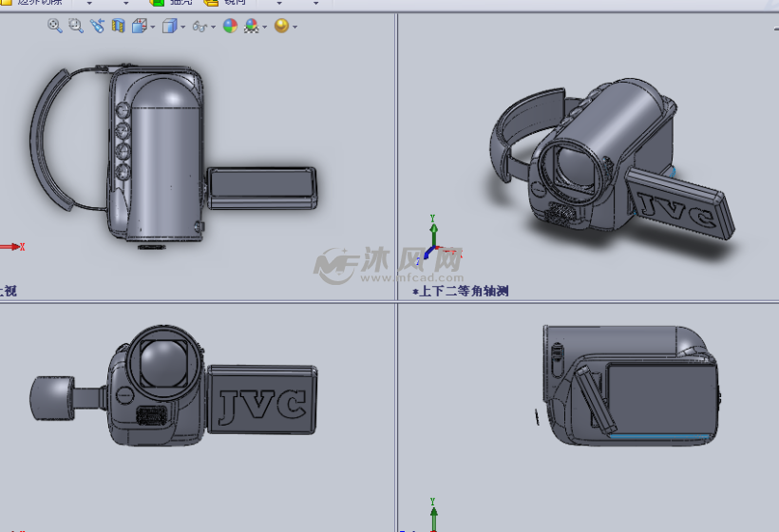Expand the Display Style dropdown arrow
The height and width of the screenshot is (532, 779).
pos(182,27)
